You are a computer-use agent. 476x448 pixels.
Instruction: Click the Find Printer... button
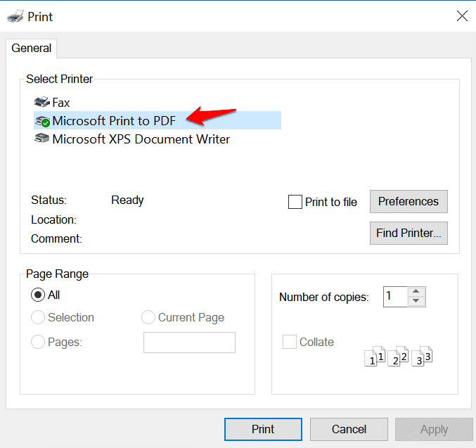(x=409, y=233)
